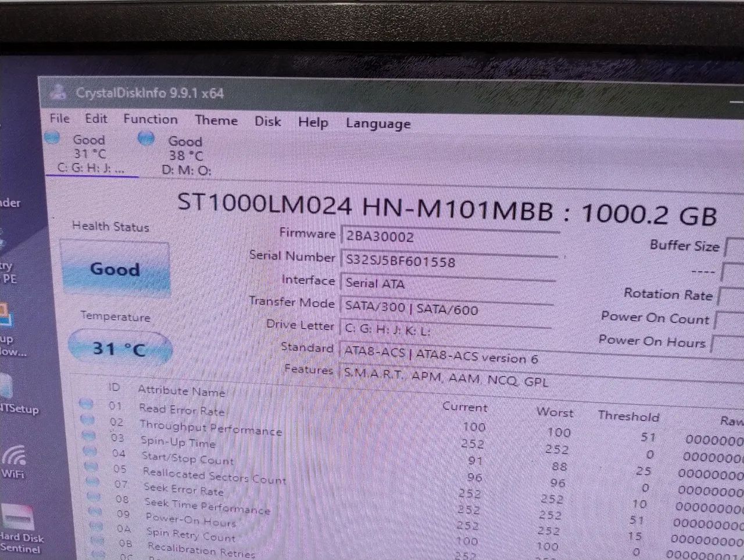Click the Power On Count value box

pos(729,320)
